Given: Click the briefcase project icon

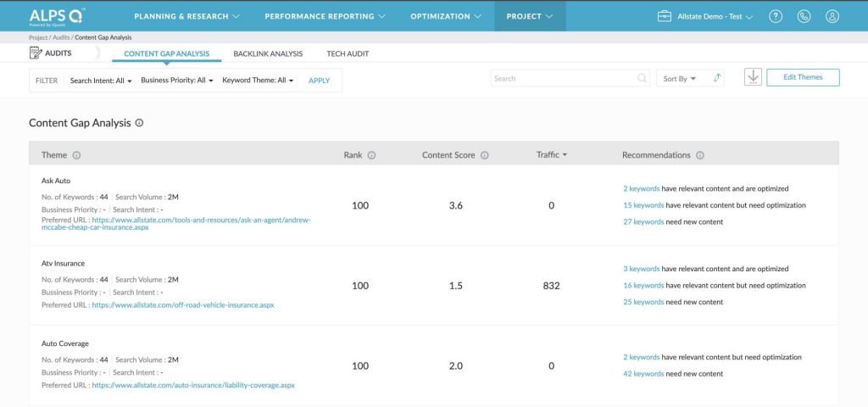Looking at the screenshot, I should tap(665, 16).
